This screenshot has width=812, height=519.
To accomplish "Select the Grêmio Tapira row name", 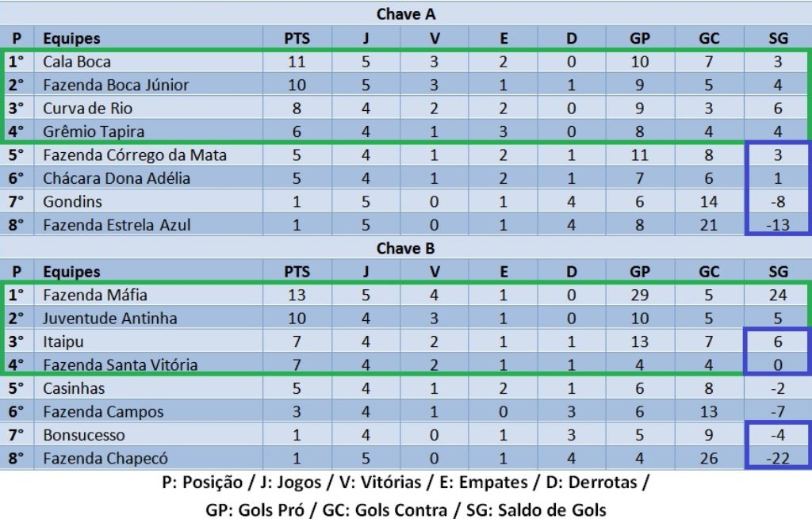I will click(94, 132).
